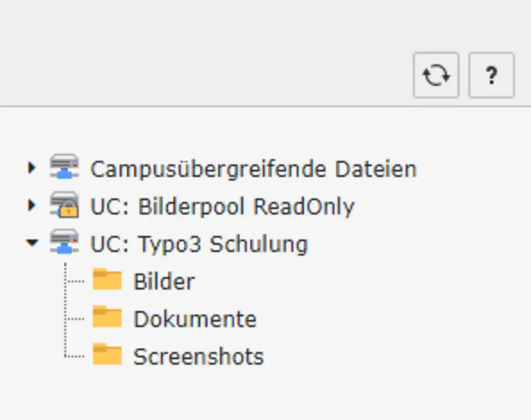Screen dimensions: 531x420
Task: Select the UC: Typo3 Schulung label
Action: (x=199, y=244)
